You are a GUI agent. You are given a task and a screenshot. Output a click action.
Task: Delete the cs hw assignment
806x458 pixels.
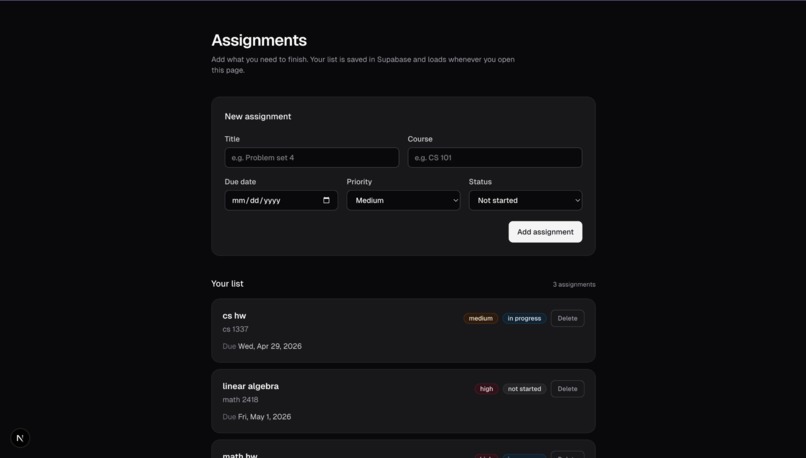(567, 318)
